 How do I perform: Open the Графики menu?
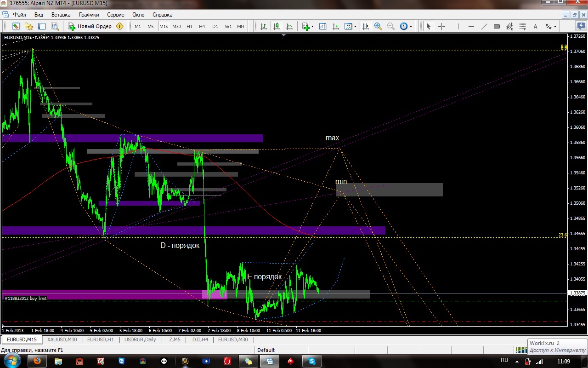point(89,15)
